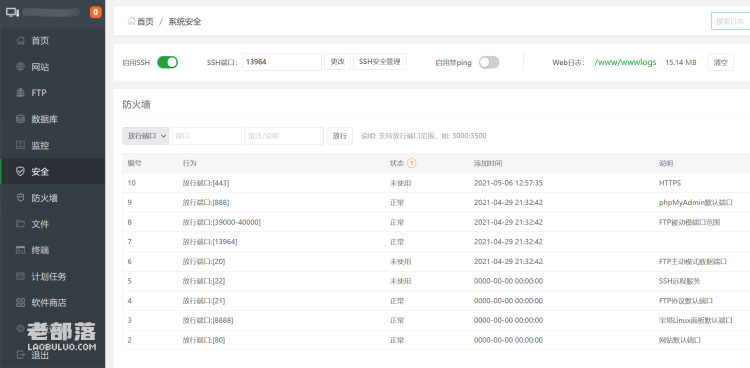Viewport: 750px width, 368px height.
Task: Open the /www/wwwlogs path link
Action: (625, 62)
